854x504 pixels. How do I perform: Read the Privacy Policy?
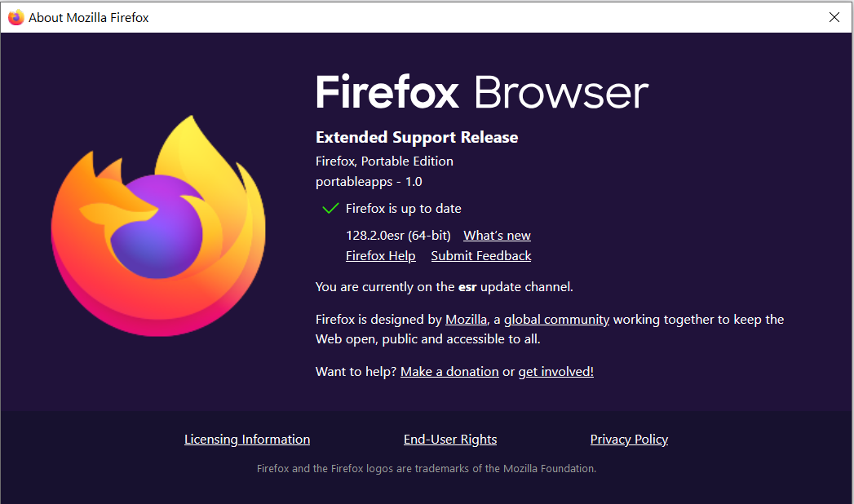pos(629,440)
